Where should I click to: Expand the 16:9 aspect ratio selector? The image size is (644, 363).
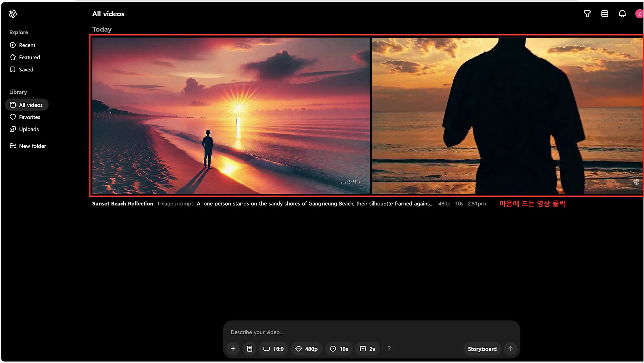(274, 349)
